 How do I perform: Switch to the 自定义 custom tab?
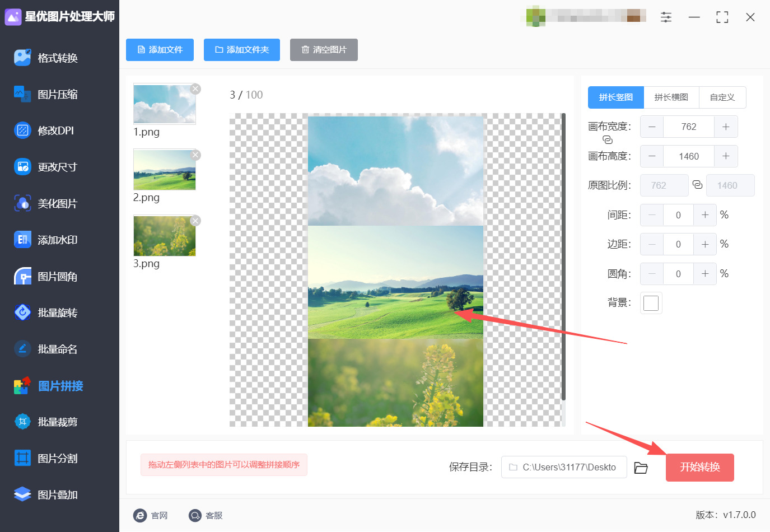pos(722,97)
